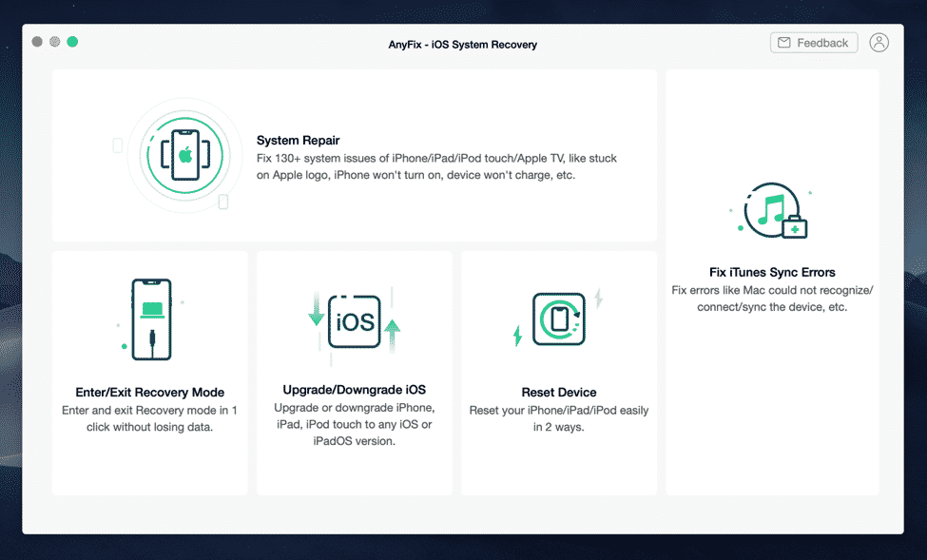Open the System Repair feature card
This screenshot has height=560, width=927.
(x=354, y=156)
